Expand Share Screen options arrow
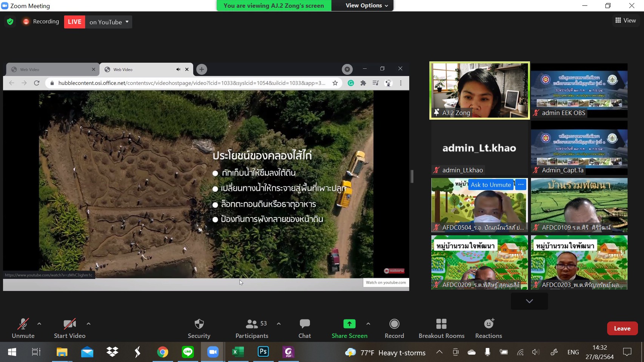 (368, 324)
